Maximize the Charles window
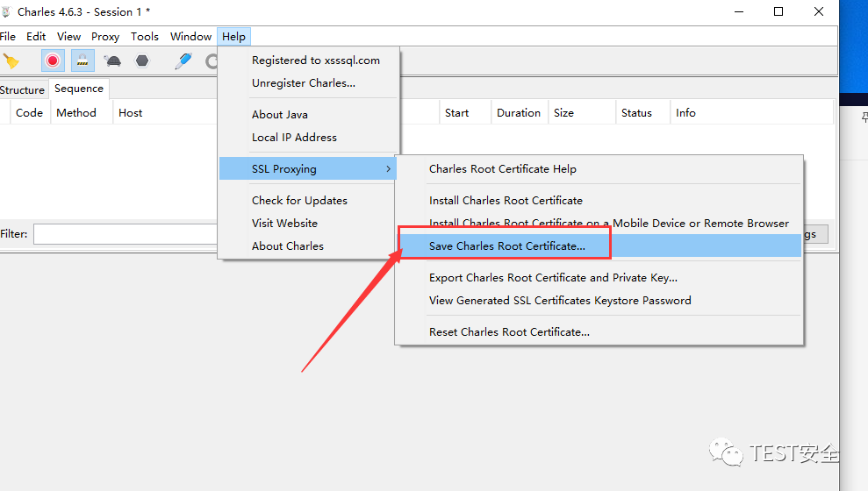This screenshot has height=491, width=868. point(778,11)
